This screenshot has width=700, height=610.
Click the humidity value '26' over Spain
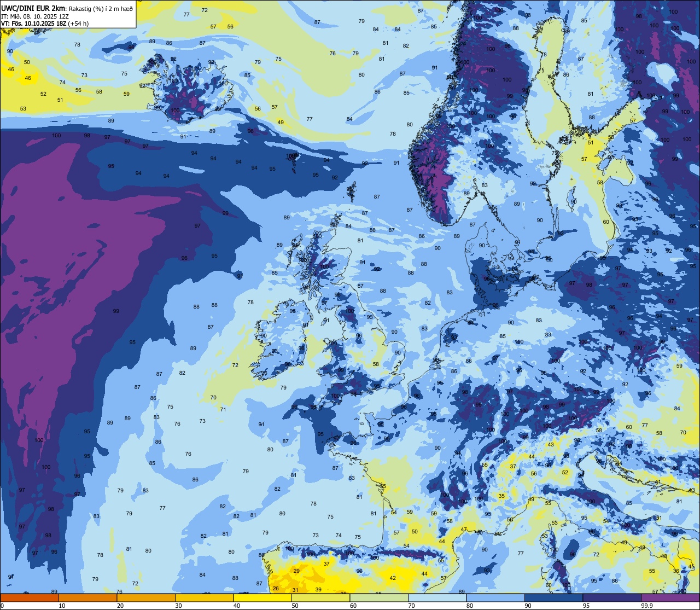[x=276, y=589]
